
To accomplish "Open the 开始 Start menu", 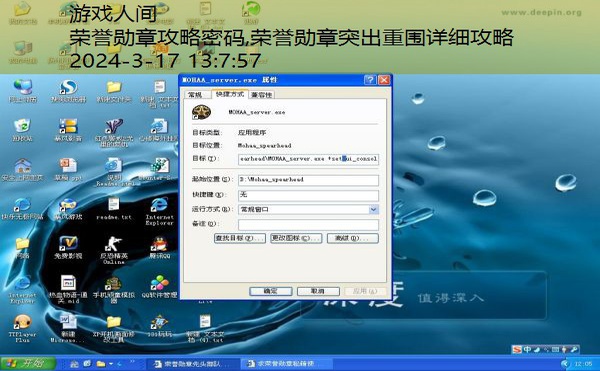I will [x=29, y=363].
